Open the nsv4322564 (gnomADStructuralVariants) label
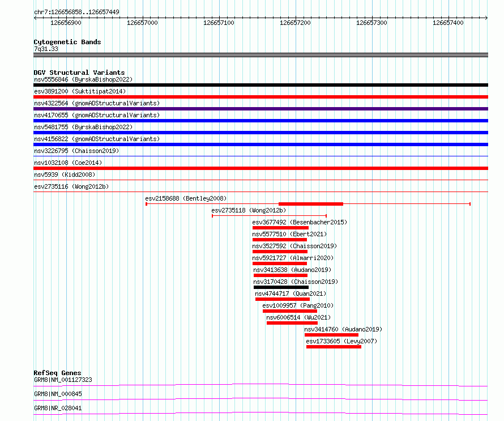 [97, 103]
